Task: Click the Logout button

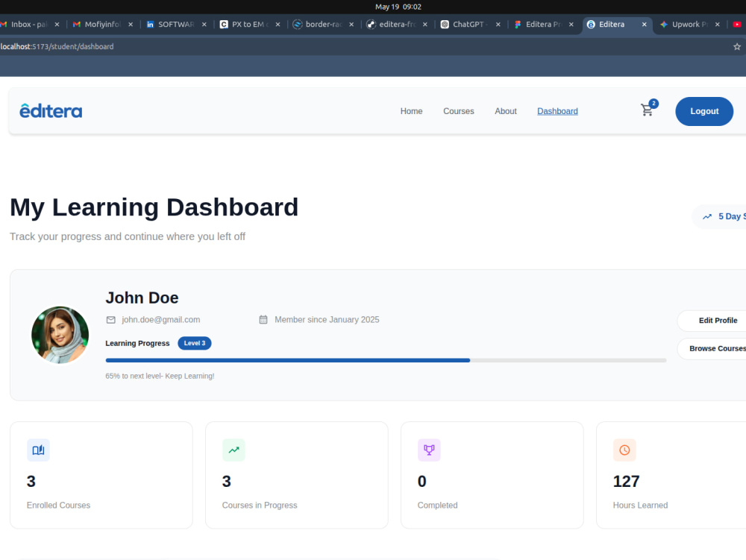Action: (704, 111)
